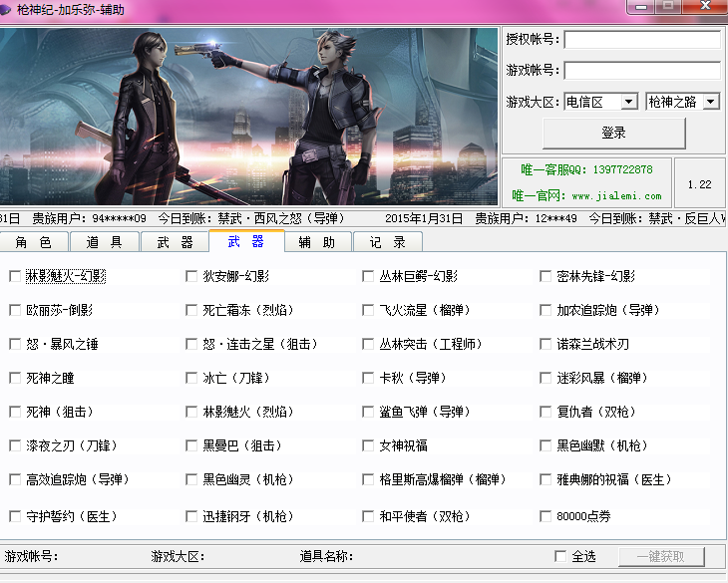Open the 道具 tab
Screen dimensions: 728x583
pos(105,242)
